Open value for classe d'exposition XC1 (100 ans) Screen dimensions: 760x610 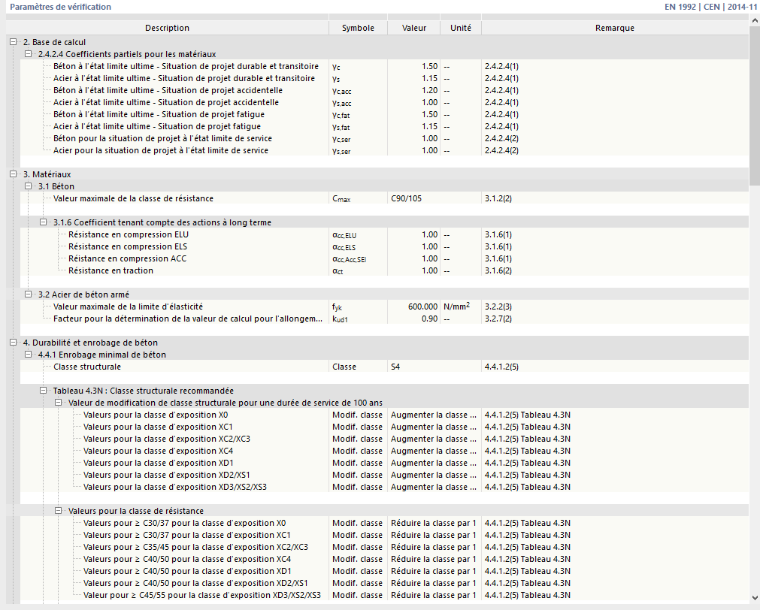pyautogui.click(x=434, y=427)
